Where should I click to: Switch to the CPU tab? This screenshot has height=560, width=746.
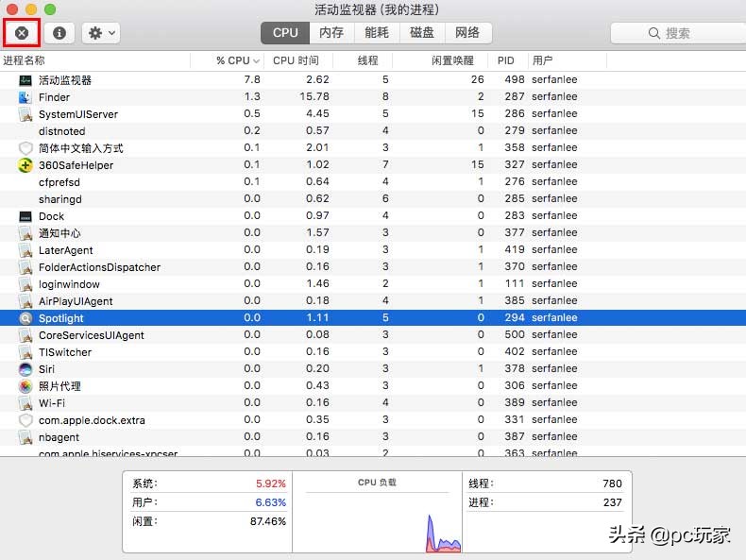click(x=285, y=33)
